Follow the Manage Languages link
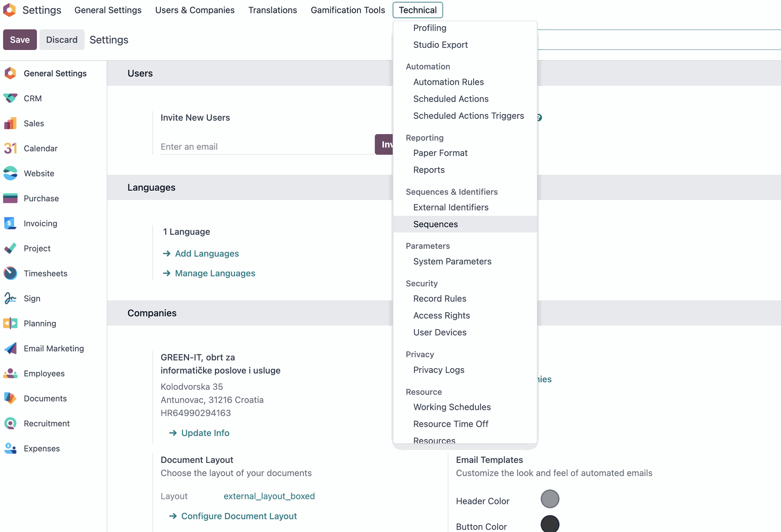 tap(215, 273)
